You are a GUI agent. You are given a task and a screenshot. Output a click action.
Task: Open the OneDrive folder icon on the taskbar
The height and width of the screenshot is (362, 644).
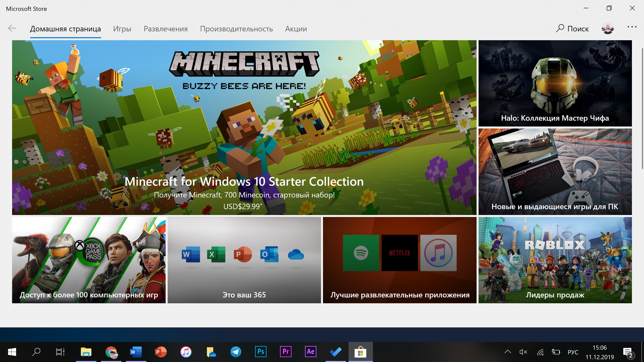coord(211,352)
